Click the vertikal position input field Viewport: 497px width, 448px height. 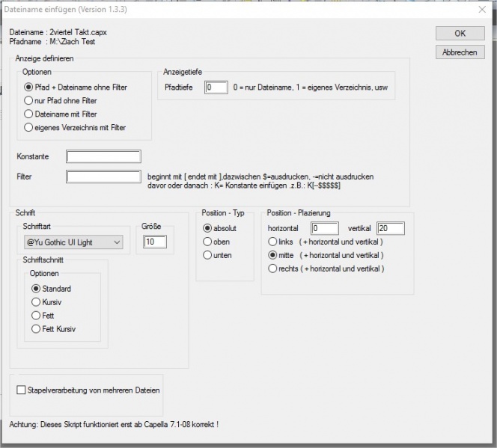tap(391, 228)
